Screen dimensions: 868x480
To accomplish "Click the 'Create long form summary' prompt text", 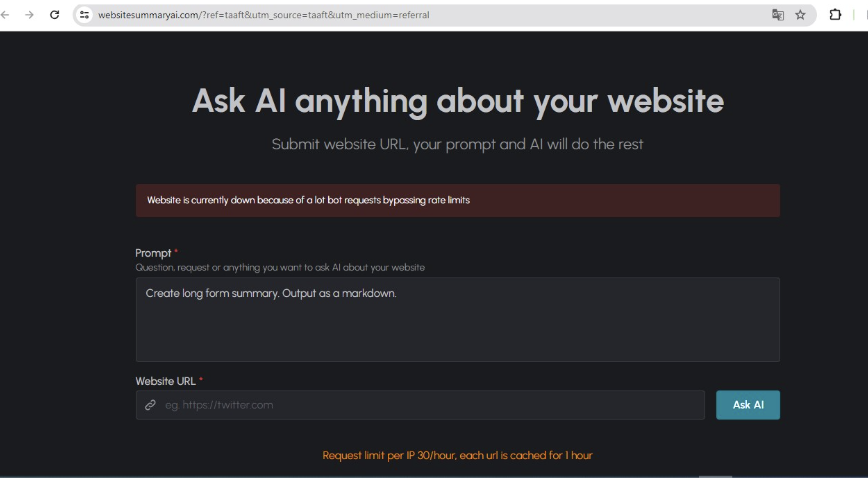I will (x=271, y=293).
